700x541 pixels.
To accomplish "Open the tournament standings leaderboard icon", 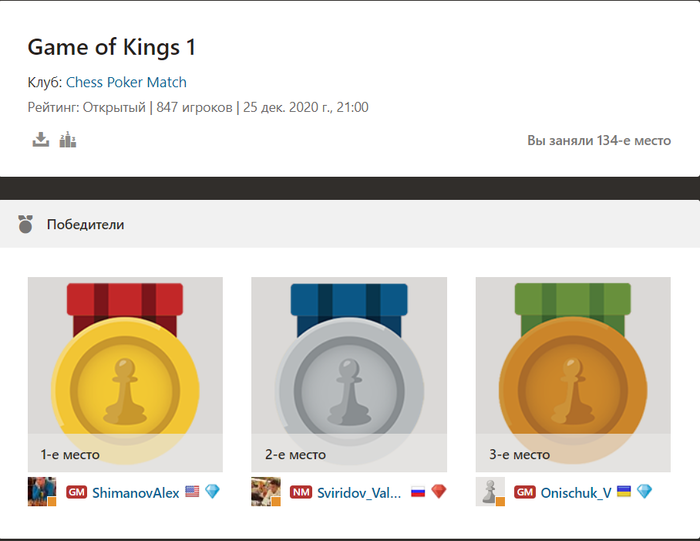I will (x=68, y=140).
